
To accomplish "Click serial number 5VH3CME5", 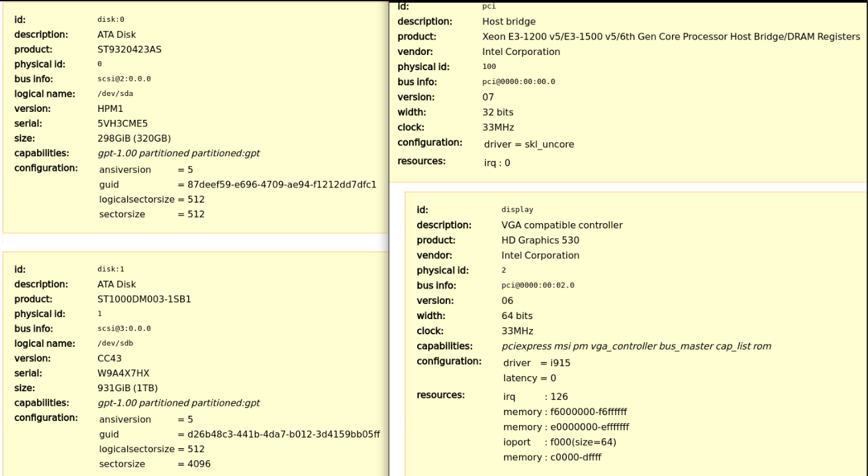I will click(x=122, y=123).
